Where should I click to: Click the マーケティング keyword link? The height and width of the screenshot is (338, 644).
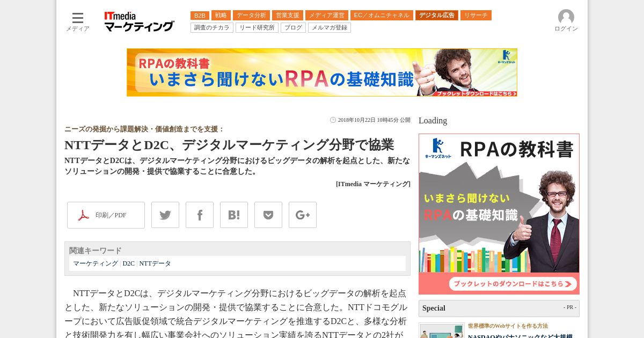[96, 263]
